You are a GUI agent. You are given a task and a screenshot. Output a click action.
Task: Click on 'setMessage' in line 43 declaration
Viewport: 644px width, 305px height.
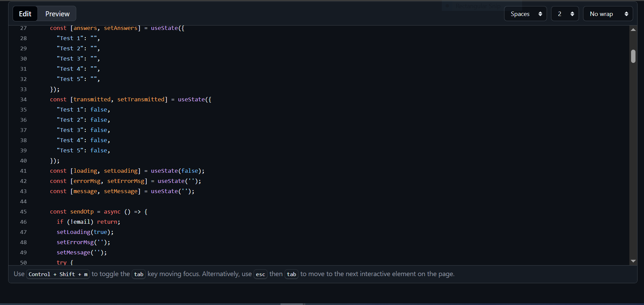pyautogui.click(x=120, y=191)
